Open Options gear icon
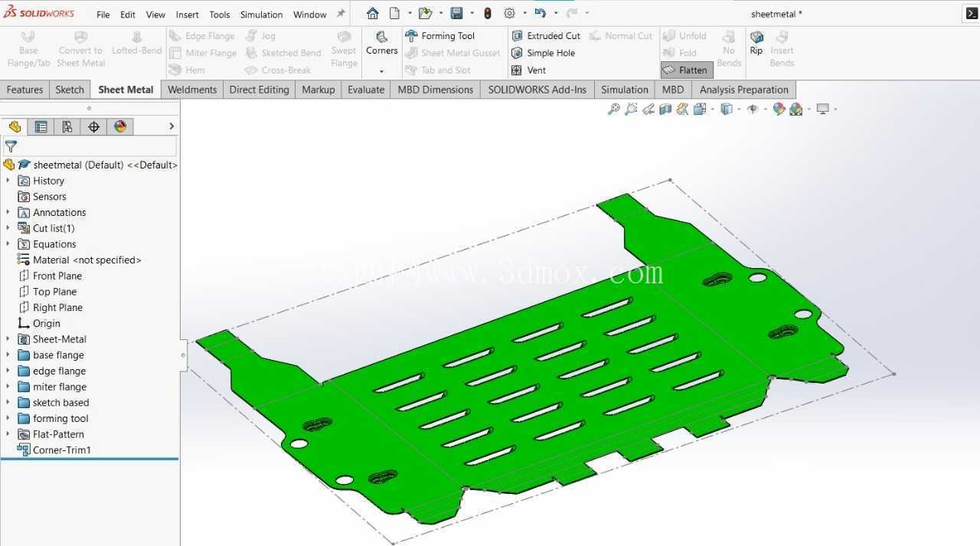The image size is (980, 546). pyautogui.click(x=510, y=13)
